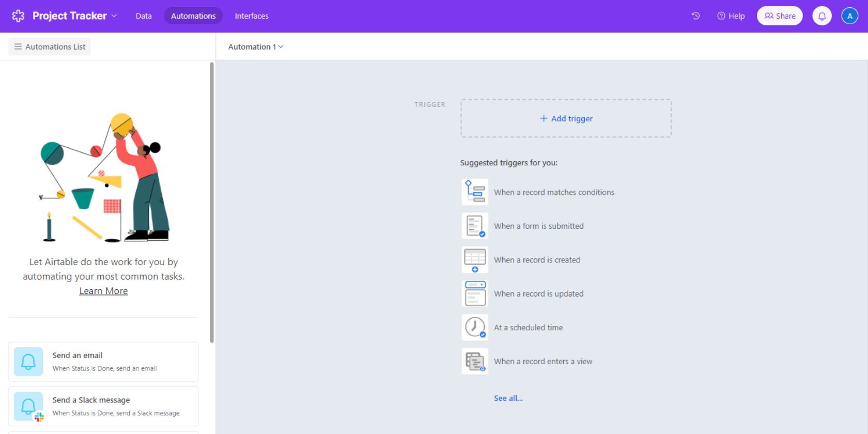The width and height of the screenshot is (868, 434).
Task: Click Add trigger
Action: (566, 118)
